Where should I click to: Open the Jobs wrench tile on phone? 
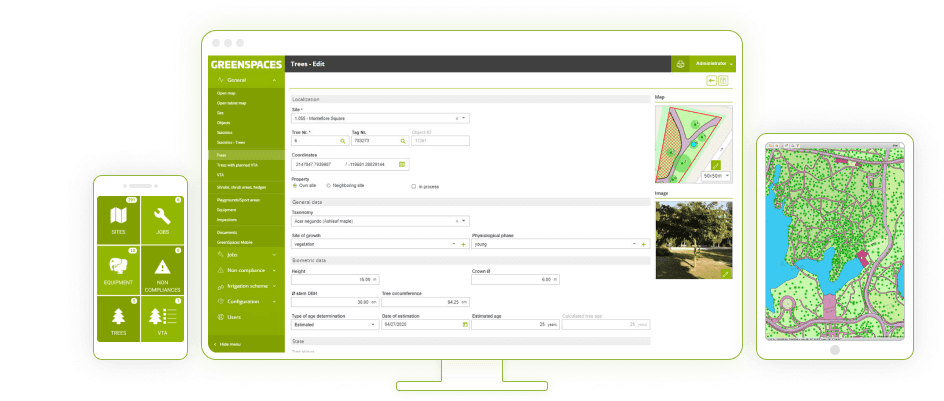(x=162, y=220)
